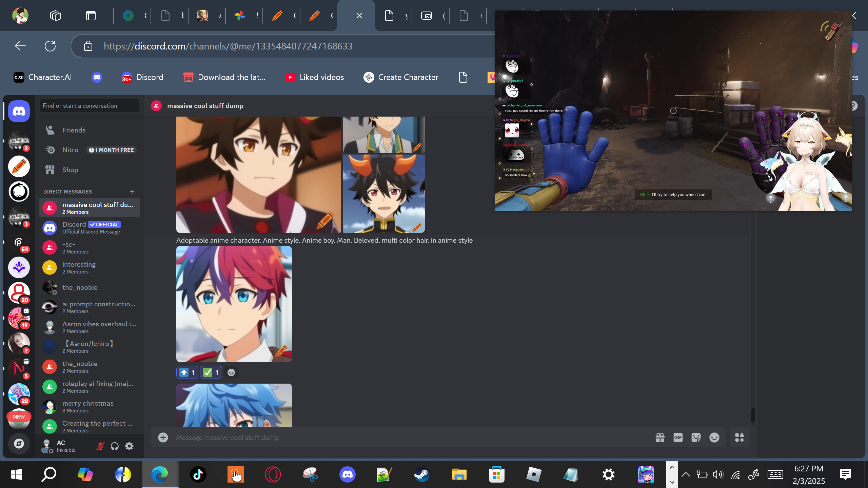
Task: Show hidden system tray icons
Action: (x=686, y=474)
